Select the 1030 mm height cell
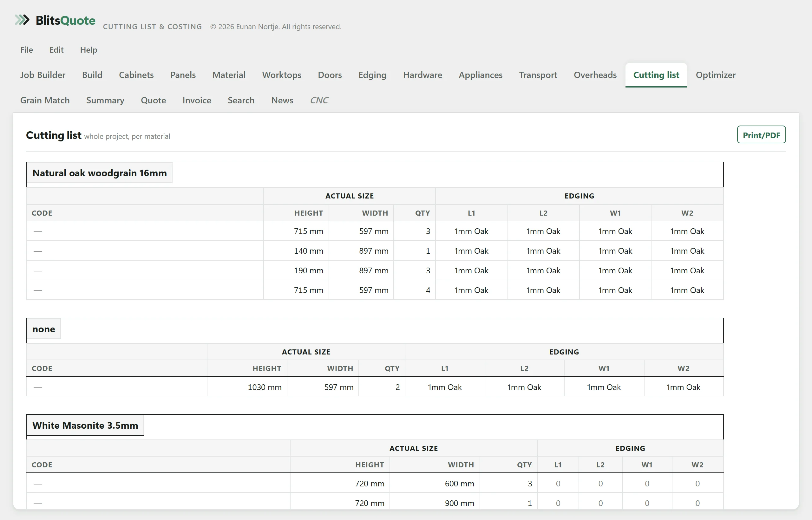 pyautogui.click(x=247, y=387)
